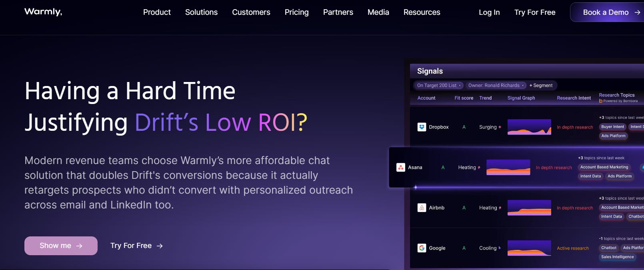Click In depth research for Airbnb

pos(575,208)
